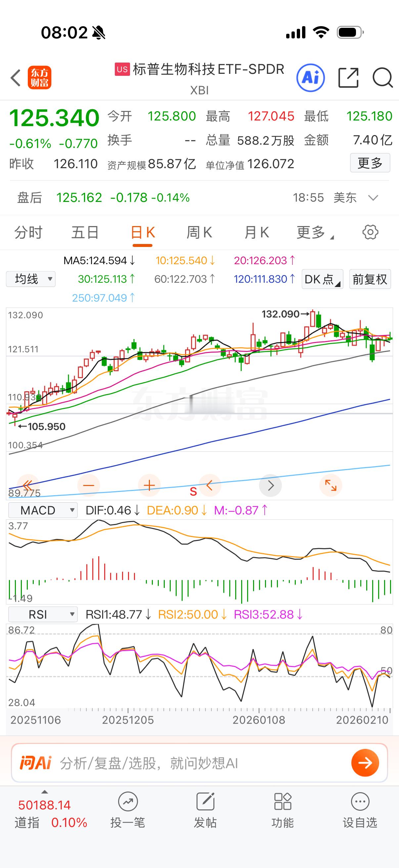Tap the 105.950 low marker on chart
The height and width of the screenshot is (868, 399).
coord(42,427)
